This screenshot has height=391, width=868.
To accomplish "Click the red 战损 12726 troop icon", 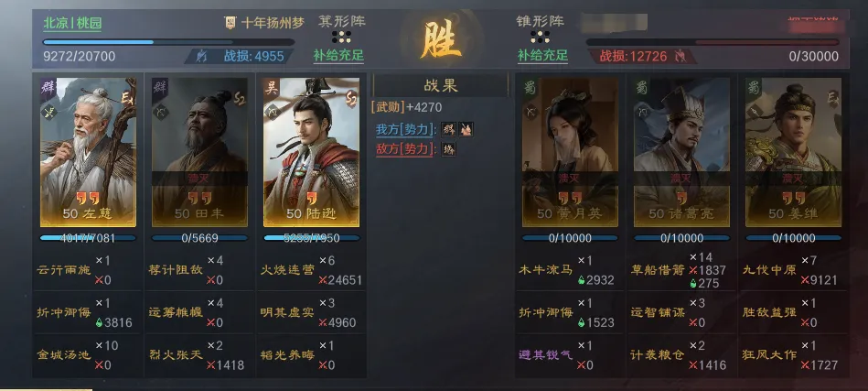I will 680,56.
